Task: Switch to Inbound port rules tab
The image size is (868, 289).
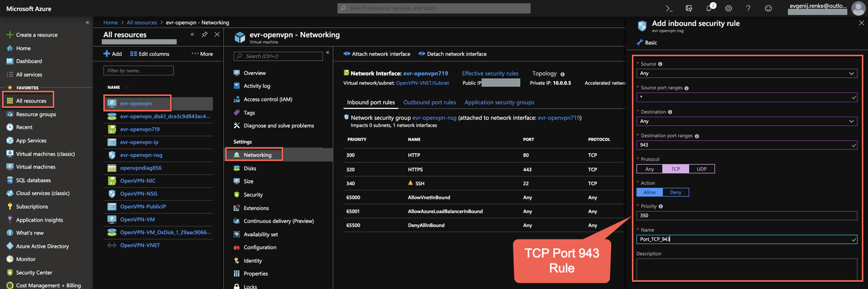Action: (371, 102)
